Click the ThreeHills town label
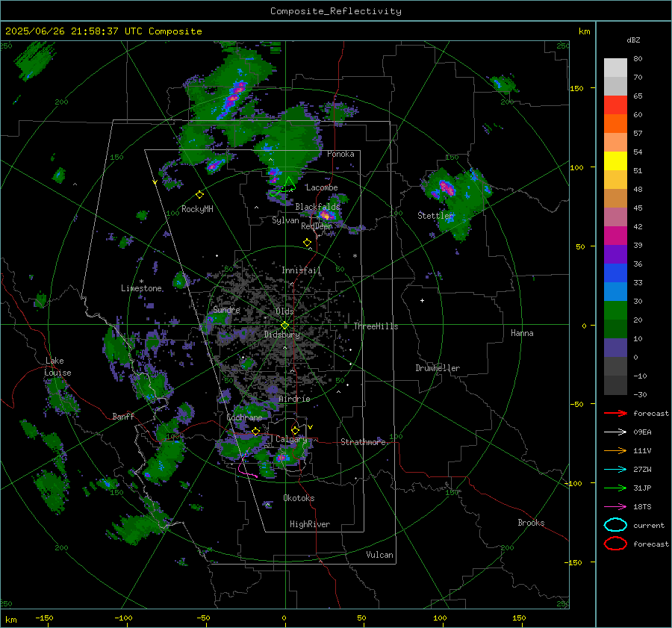 [x=376, y=326]
